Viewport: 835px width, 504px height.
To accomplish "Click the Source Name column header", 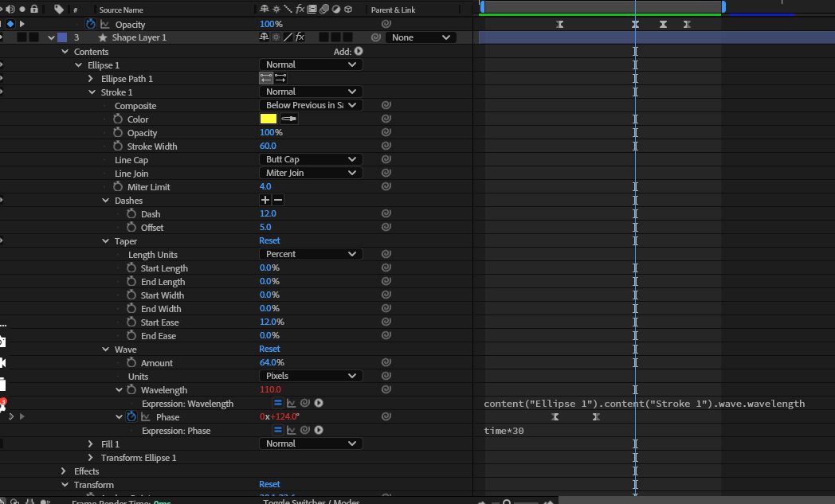I will pos(121,10).
